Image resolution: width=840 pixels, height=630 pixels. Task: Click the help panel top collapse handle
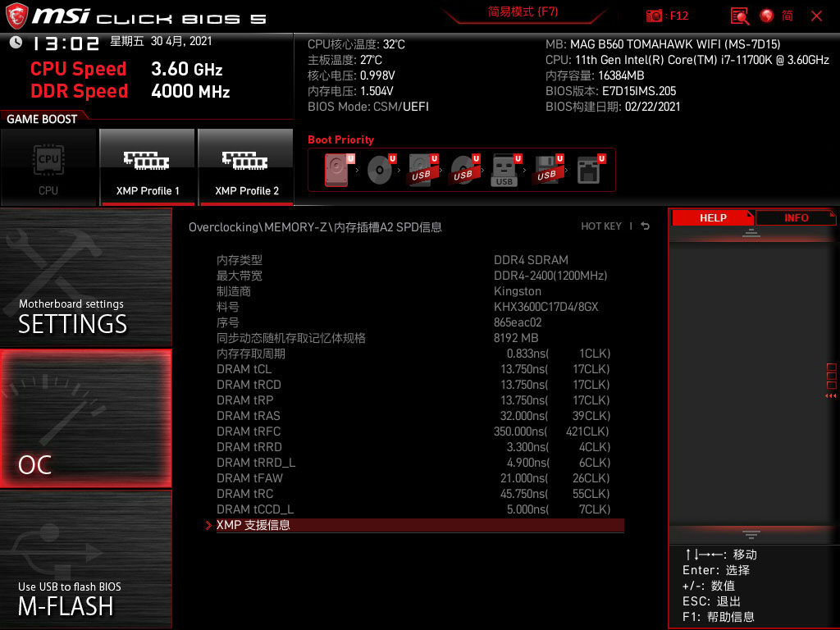(751, 232)
